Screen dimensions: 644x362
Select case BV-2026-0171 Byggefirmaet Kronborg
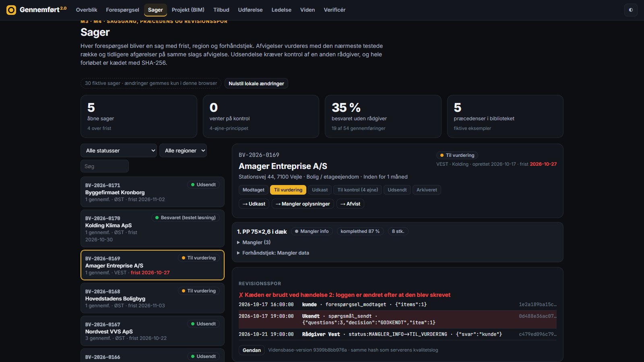point(153,192)
